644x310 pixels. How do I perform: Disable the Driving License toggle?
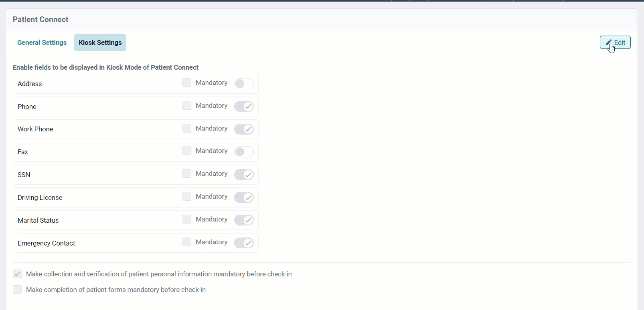(244, 197)
